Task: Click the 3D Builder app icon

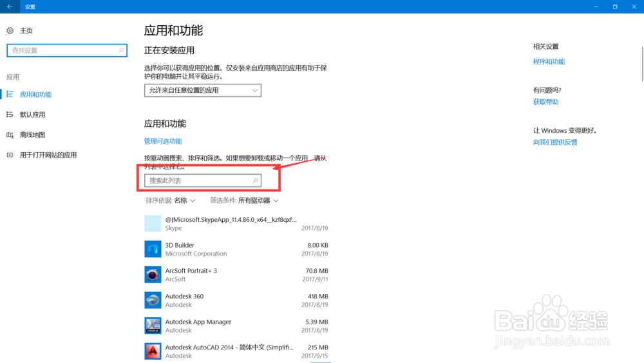Action: coord(153,249)
